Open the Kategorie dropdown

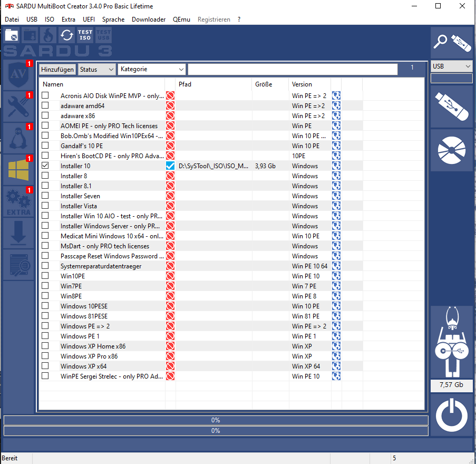[151, 69]
